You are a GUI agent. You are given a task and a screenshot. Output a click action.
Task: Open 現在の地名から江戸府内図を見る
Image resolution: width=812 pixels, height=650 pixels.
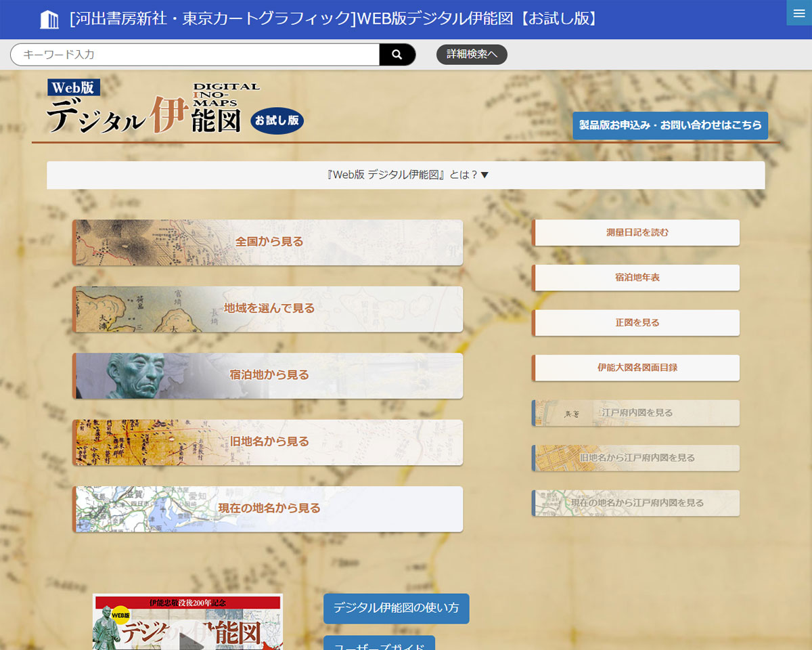tap(636, 503)
